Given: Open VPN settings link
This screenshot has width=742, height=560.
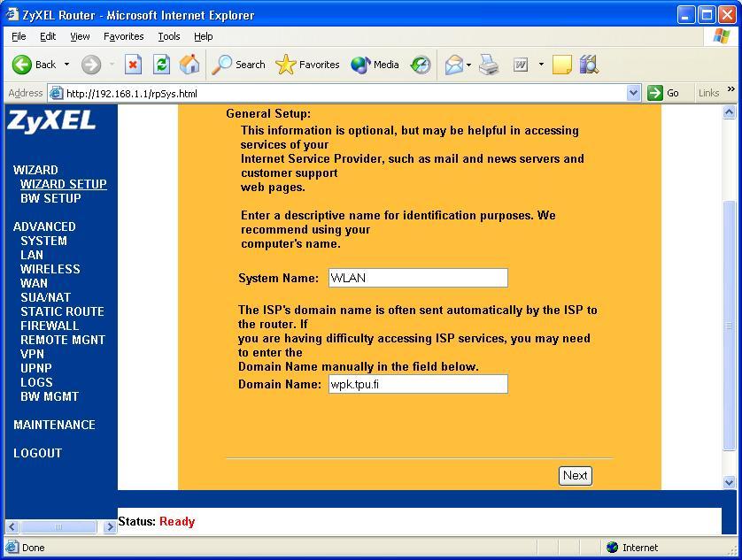Looking at the screenshot, I should pos(32,354).
